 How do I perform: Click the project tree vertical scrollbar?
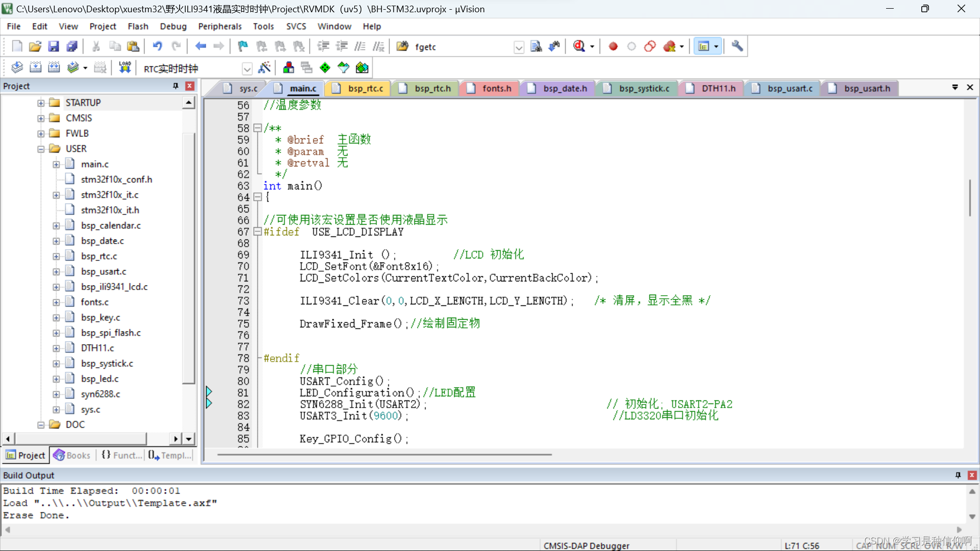[x=188, y=258]
